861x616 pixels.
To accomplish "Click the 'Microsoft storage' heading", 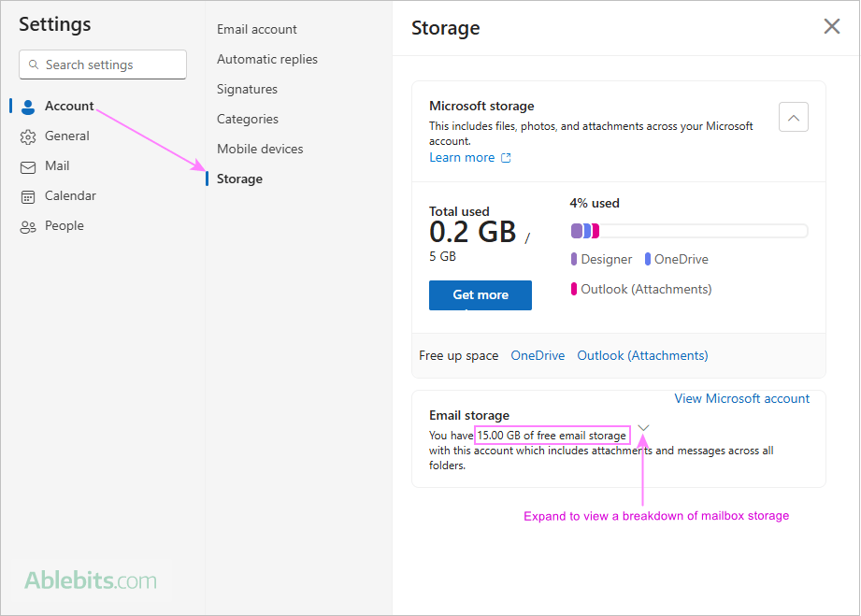I will [481, 106].
